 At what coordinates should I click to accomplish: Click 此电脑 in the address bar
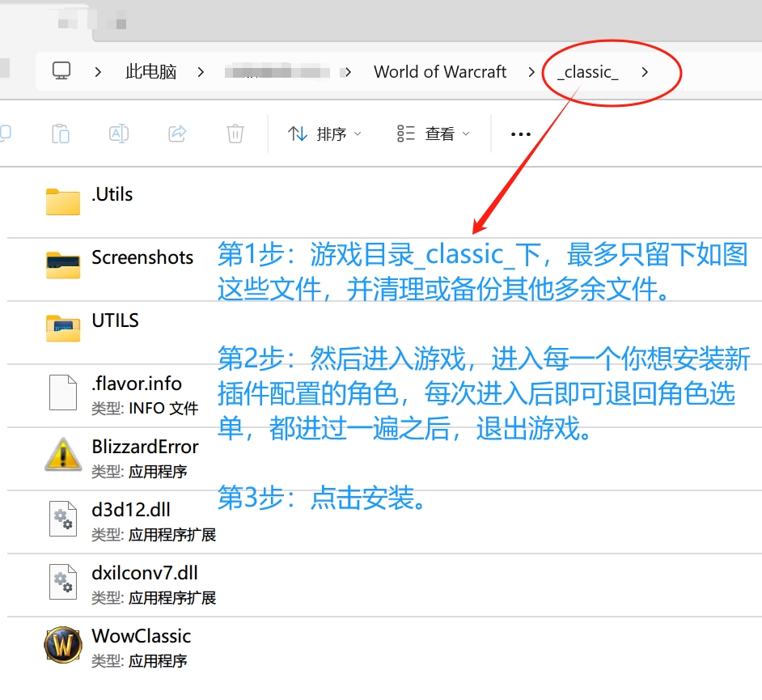click(150, 71)
